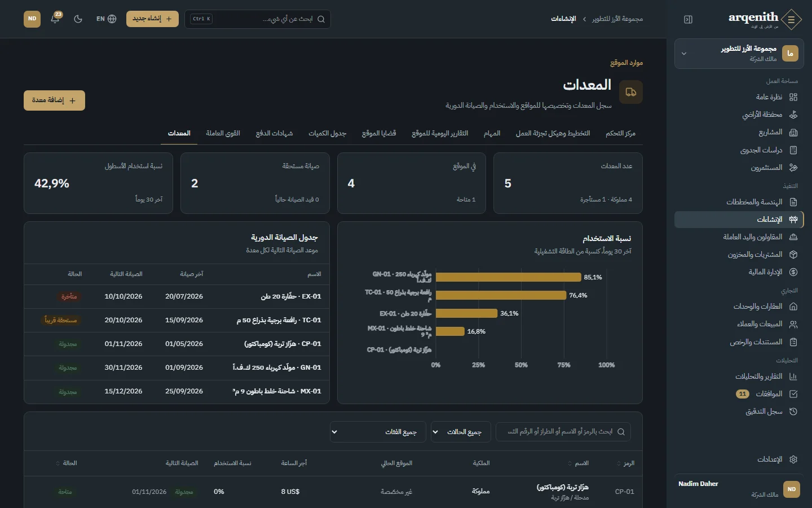This screenshot has height=508, width=812.
Task: Switch language using the EN globe button
Action: pyautogui.click(x=106, y=19)
